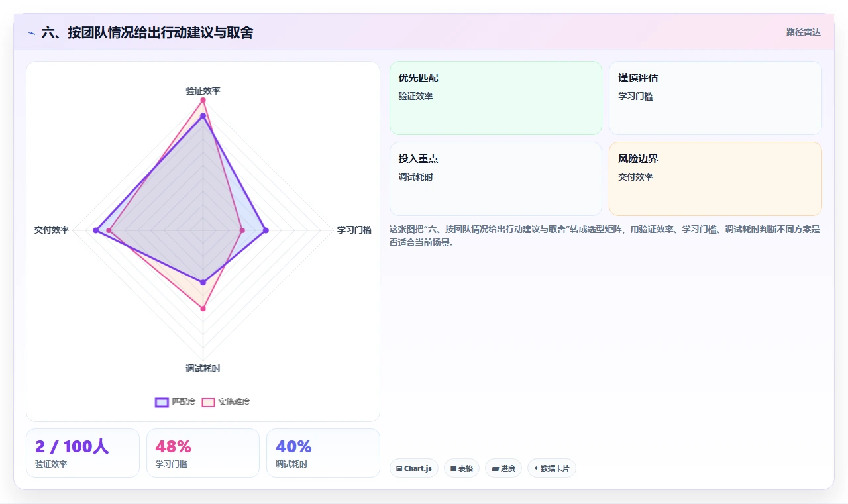Screen dimensions: 848x504
Task: Click the purple data point on 交付效率 axis
Action: click(95, 230)
